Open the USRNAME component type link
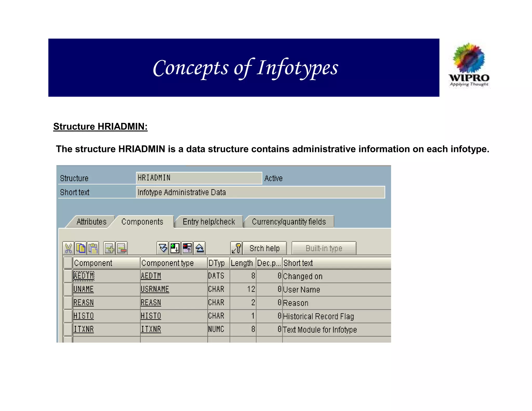 click(x=155, y=289)
